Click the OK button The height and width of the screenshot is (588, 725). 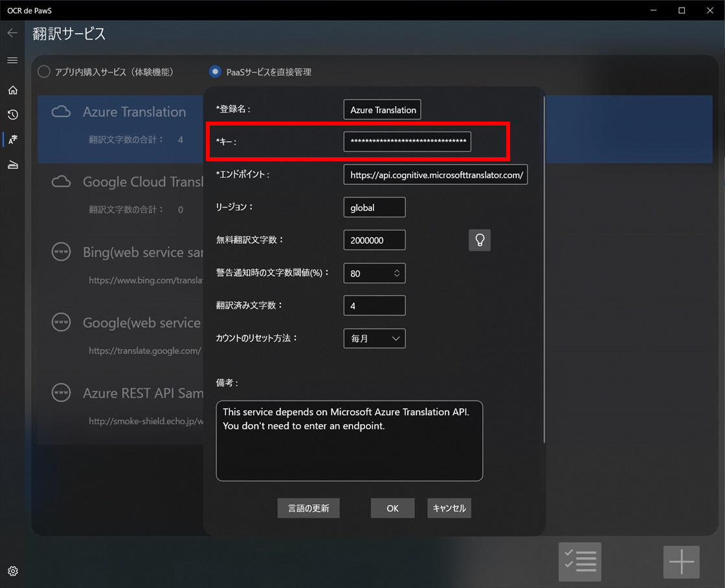coord(392,508)
